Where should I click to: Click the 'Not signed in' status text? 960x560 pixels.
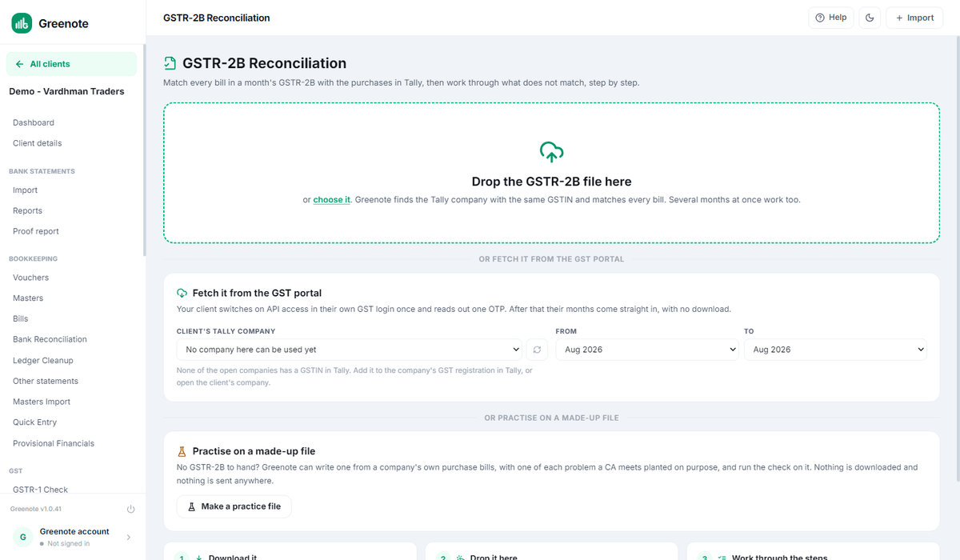(68, 544)
